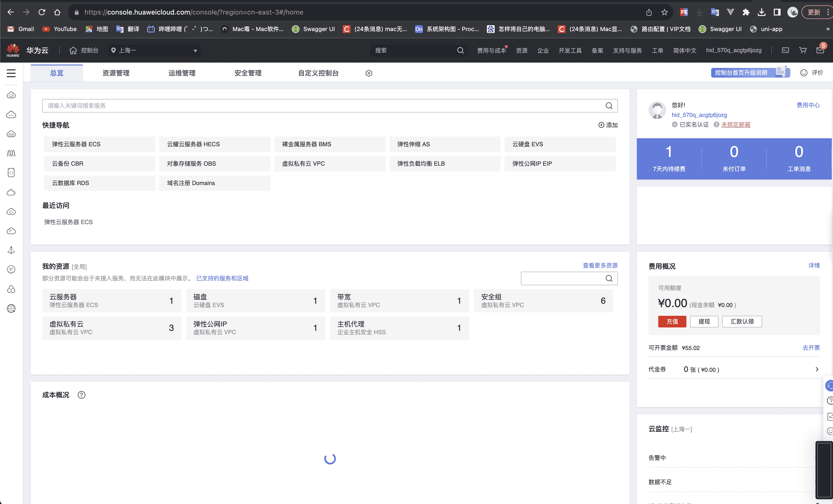Viewport: 833px width, 504px height.
Task: Open the 查看更多资源 link
Action: pyautogui.click(x=600, y=266)
